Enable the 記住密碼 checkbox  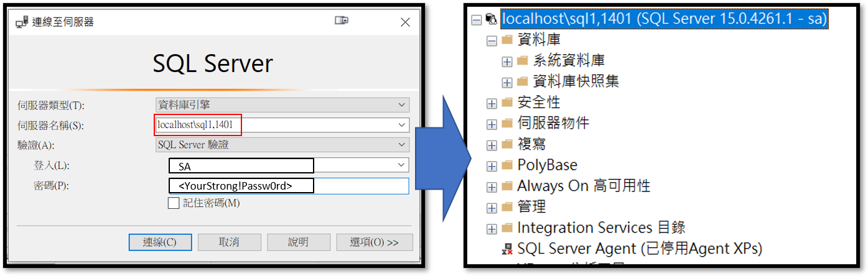[x=174, y=203]
